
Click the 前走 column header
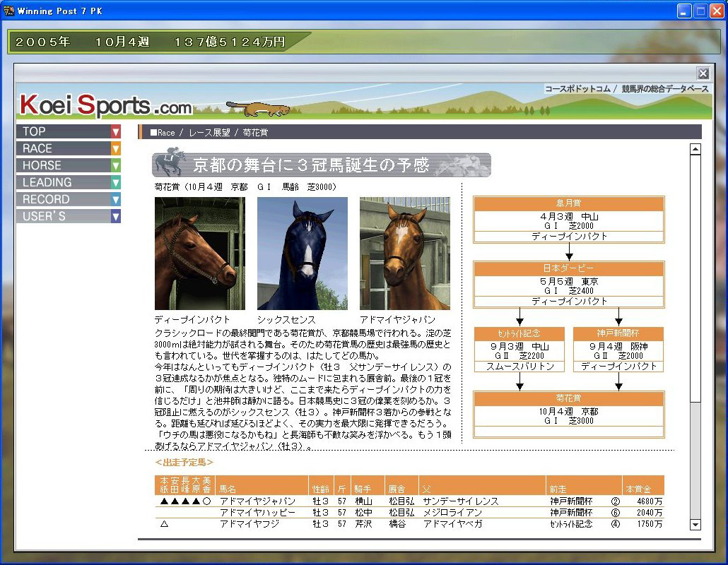click(x=584, y=485)
